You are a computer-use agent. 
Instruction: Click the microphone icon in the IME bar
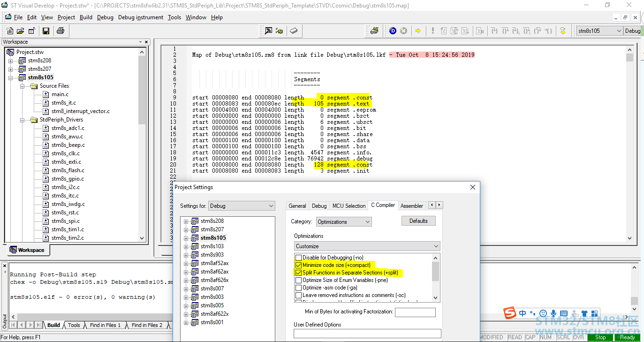tap(553, 313)
